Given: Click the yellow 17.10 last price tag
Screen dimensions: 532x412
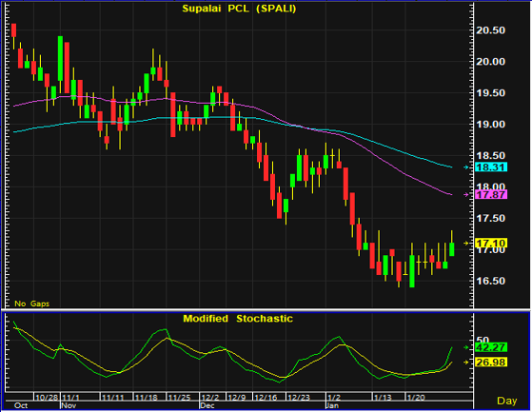Looking at the screenshot, I should pos(491,244).
